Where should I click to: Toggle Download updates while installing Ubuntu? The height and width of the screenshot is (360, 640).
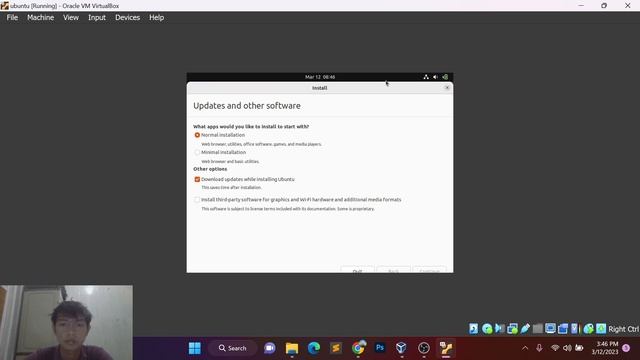click(197, 179)
